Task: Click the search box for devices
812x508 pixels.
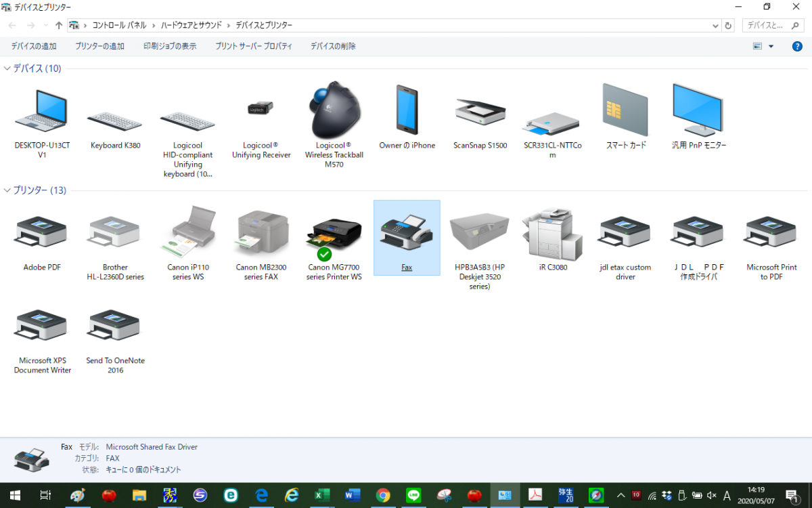Action: click(x=773, y=26)
